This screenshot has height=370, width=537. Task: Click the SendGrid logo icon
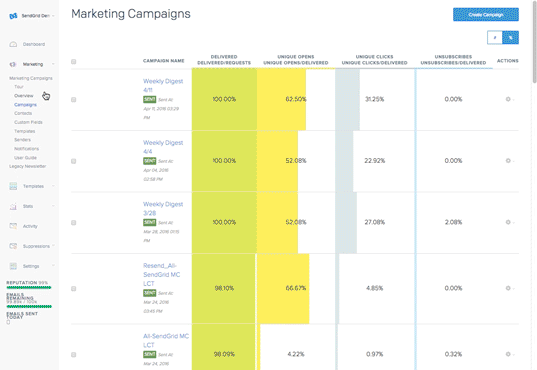(13, 16)
